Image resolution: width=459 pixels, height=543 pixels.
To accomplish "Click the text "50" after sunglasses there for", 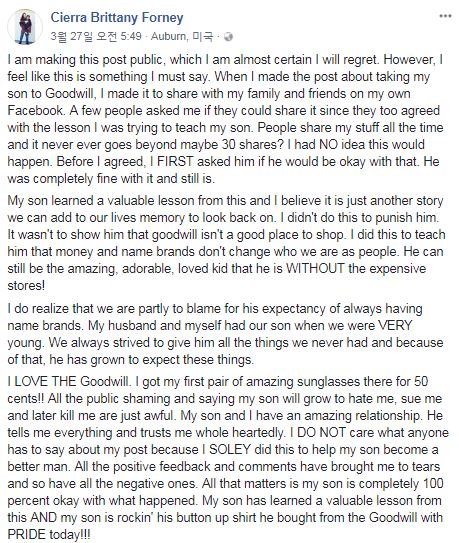I will [421, 382].
